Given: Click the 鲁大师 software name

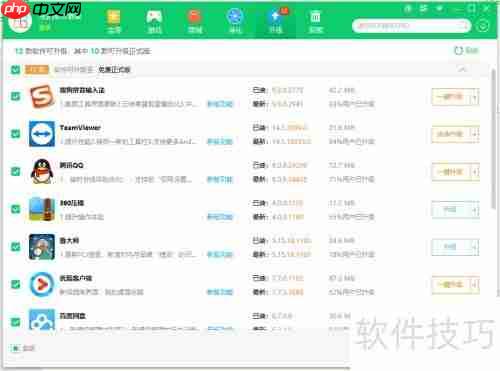Looking at the screenshot, I should pos(69,241).
